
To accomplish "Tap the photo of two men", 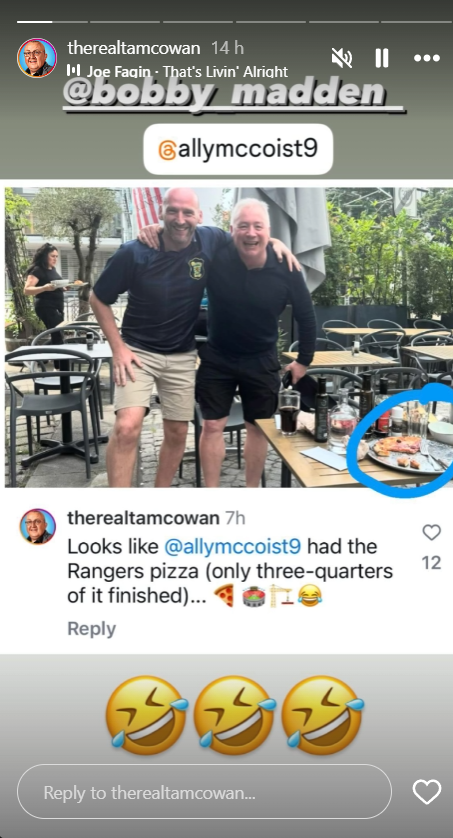I will point(229,337).
